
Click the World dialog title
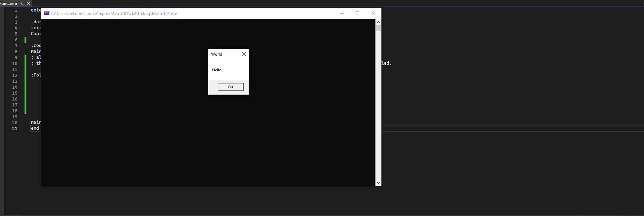(x=216, y=54)
